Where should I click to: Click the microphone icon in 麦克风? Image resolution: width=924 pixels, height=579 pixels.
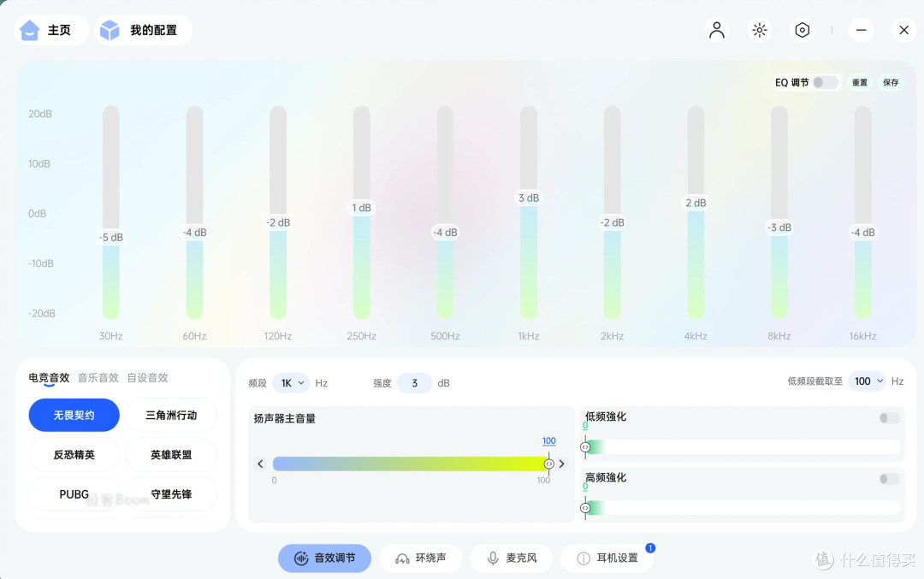(x=494, y=558)
